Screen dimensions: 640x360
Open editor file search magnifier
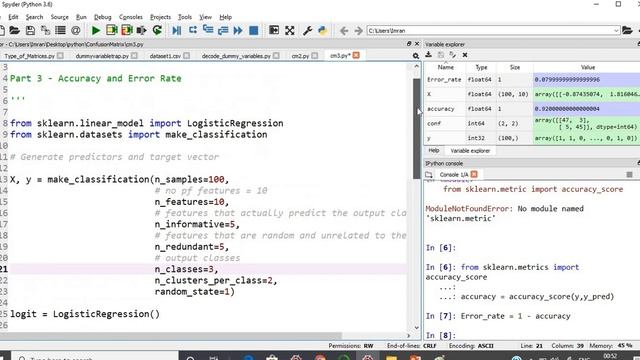click(416, 56)
